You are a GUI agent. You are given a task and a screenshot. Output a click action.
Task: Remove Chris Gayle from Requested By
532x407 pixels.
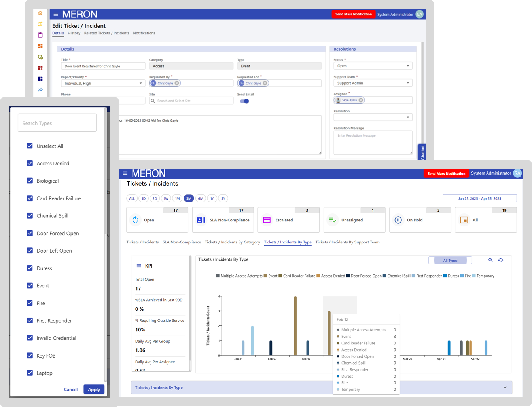[177, 83]
